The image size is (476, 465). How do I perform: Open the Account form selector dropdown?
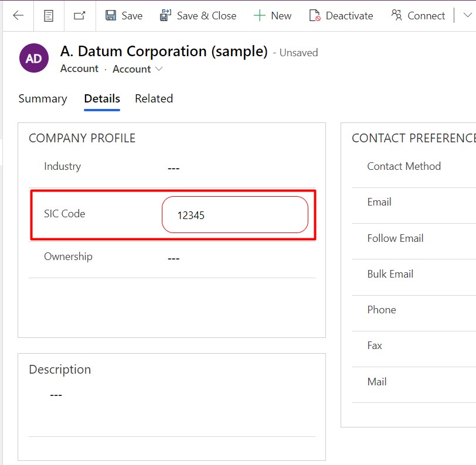pos(138,69)
